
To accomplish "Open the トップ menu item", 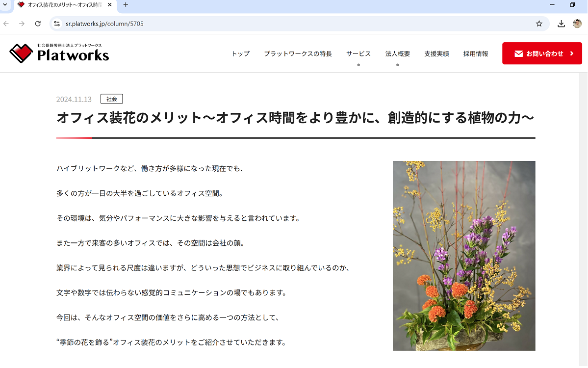I will (240, 53).
